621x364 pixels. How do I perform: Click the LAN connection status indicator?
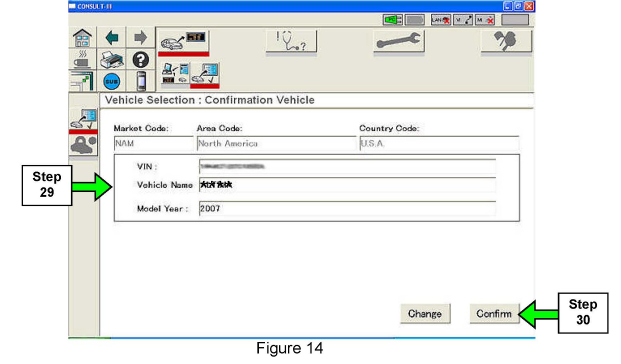coord(440,20)
